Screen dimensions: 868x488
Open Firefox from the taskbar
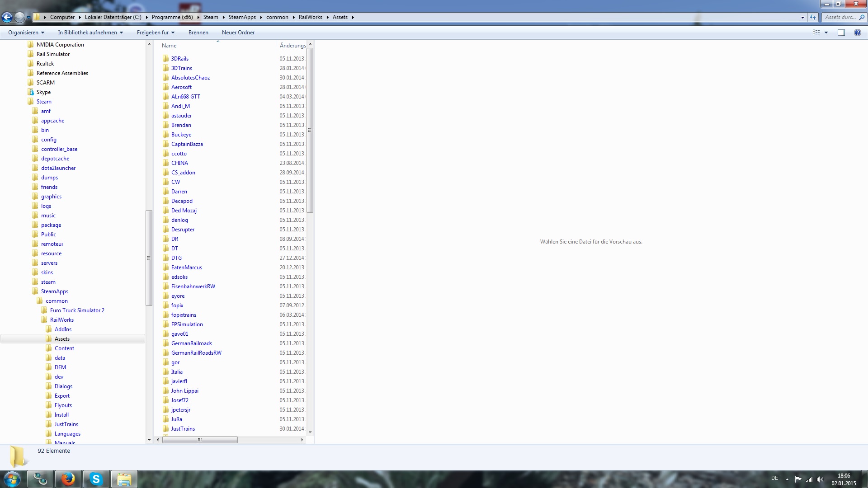(68, 479)
